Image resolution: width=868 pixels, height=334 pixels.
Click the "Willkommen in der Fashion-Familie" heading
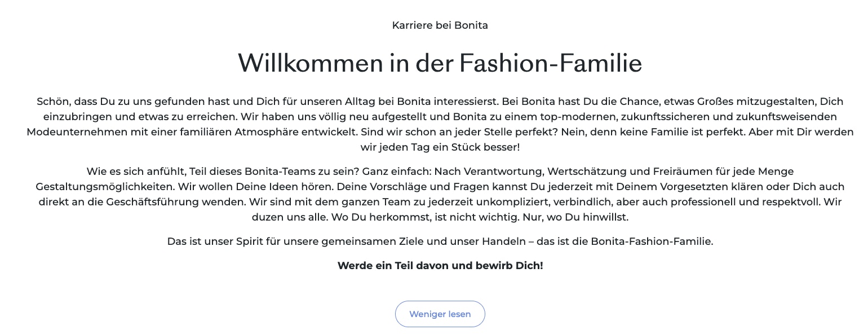pos(440,63)
